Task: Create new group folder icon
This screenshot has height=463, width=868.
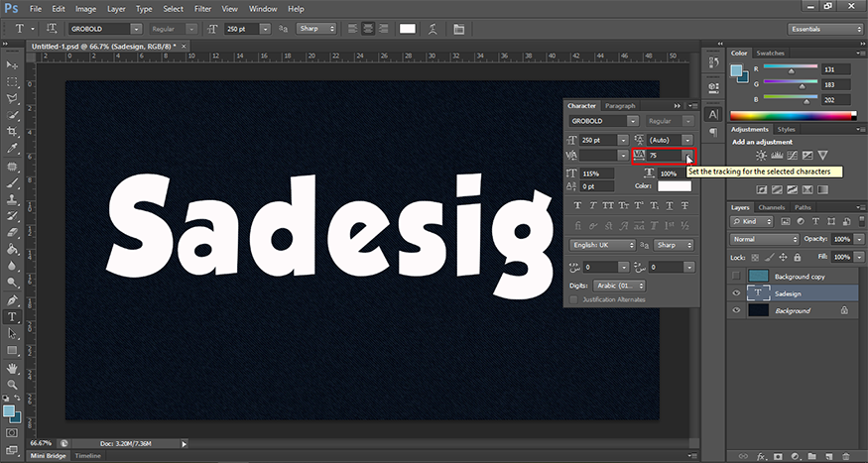Action: tap(811, 456)
